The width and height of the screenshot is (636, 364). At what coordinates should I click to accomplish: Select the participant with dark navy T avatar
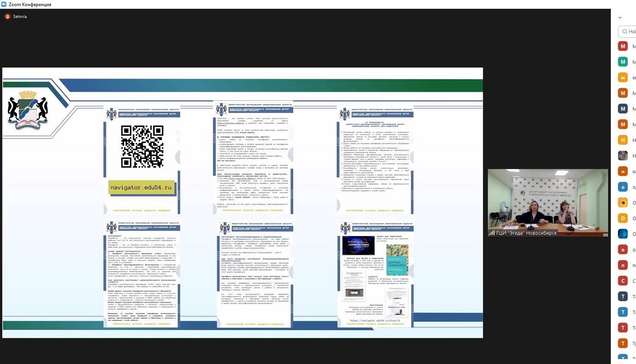pyautogui.click(x=622, y=296)
